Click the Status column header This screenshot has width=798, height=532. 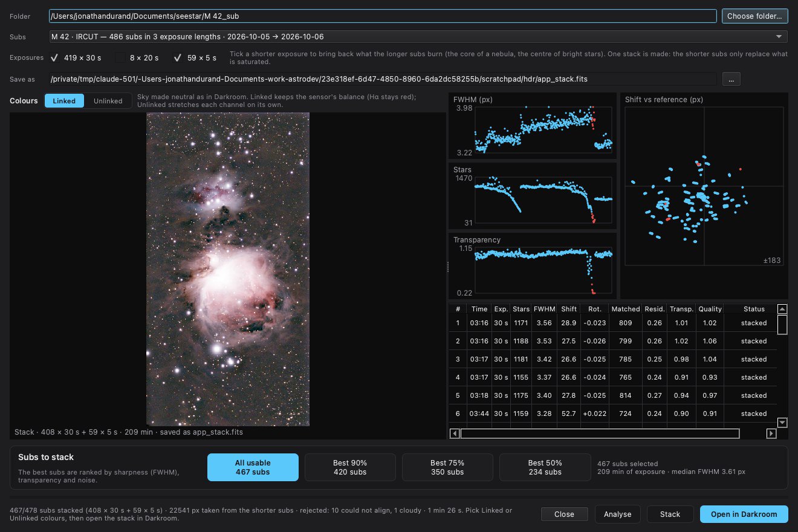[x=754, y=309]
